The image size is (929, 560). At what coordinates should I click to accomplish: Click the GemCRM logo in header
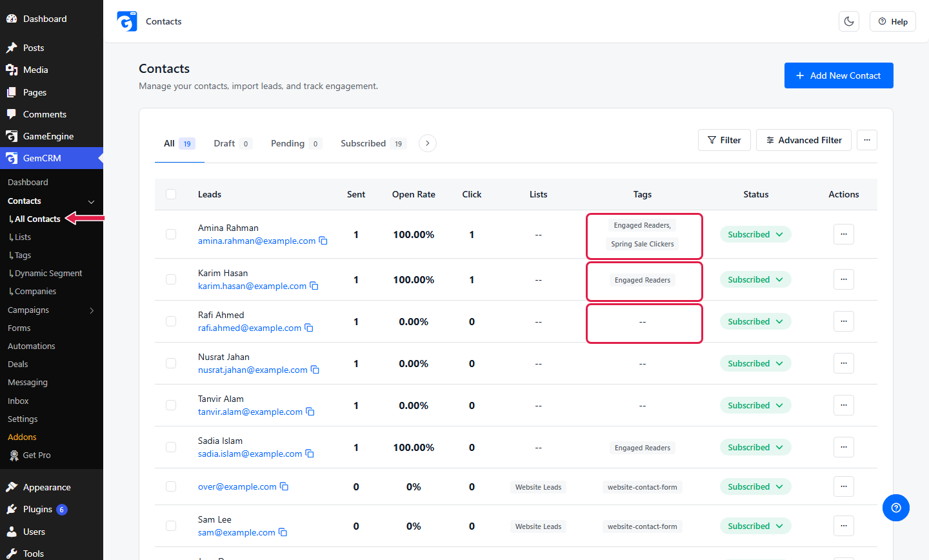[x=127, y=21]
